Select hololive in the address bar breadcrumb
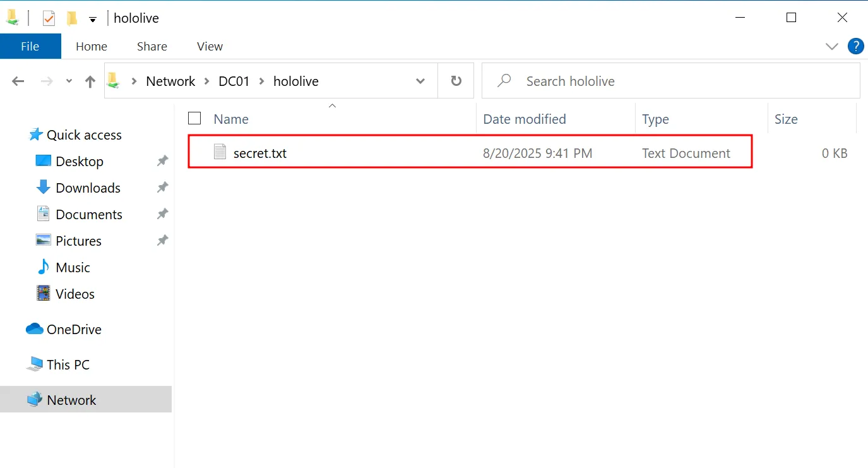The width and height of the screenshot is (868, 468). pos(296,81)
